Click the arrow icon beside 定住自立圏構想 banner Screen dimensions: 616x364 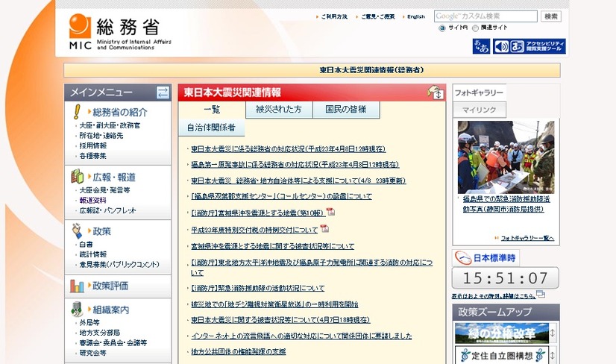[x=553, y=356]
